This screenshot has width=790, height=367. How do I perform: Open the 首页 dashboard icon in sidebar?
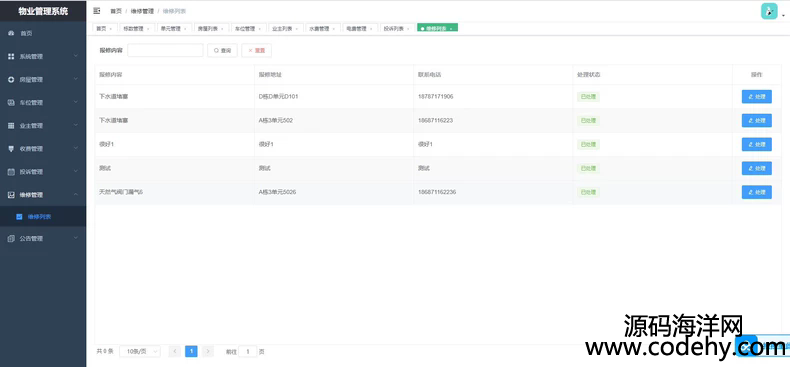coord(11,33)
